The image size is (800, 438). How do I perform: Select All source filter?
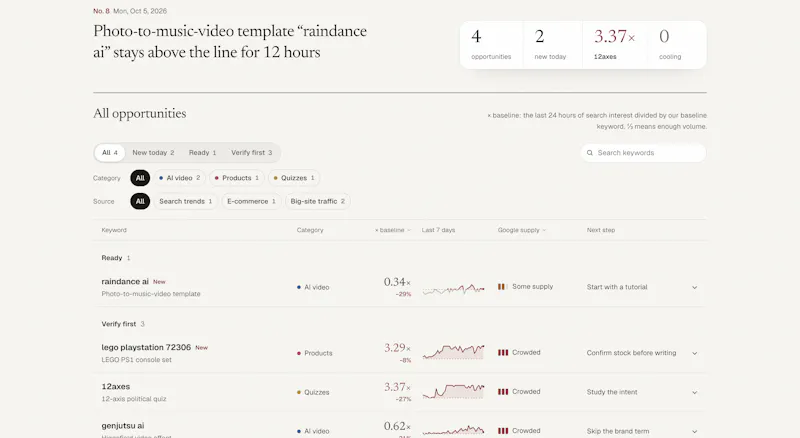click(x=140, y=202)
